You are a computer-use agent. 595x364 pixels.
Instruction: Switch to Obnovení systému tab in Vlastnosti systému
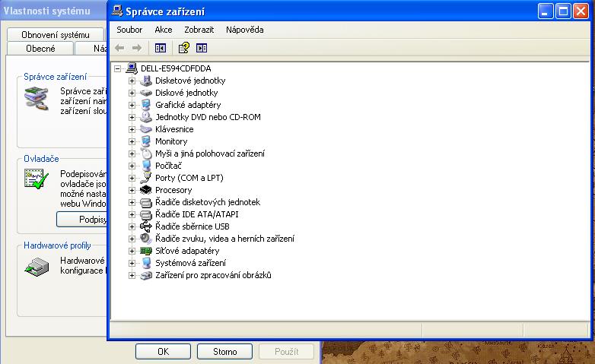click(x=56, y=34)
